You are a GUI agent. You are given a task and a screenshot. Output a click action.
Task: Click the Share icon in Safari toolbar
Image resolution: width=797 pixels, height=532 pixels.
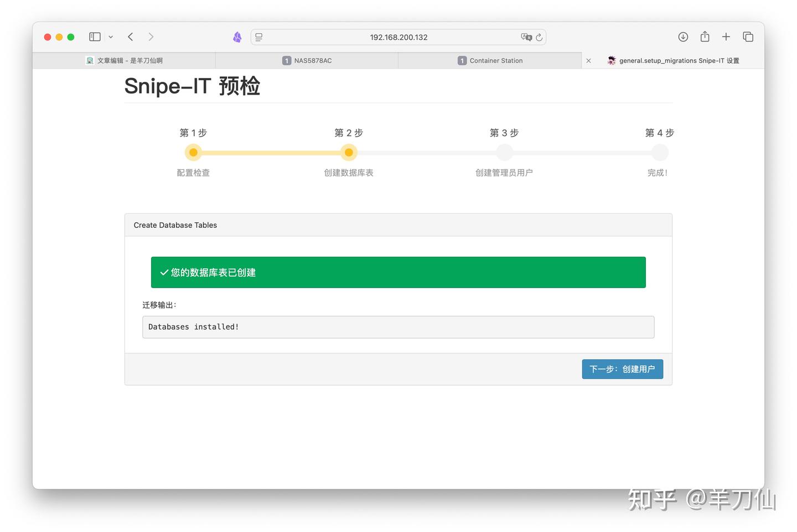point(705,36)
